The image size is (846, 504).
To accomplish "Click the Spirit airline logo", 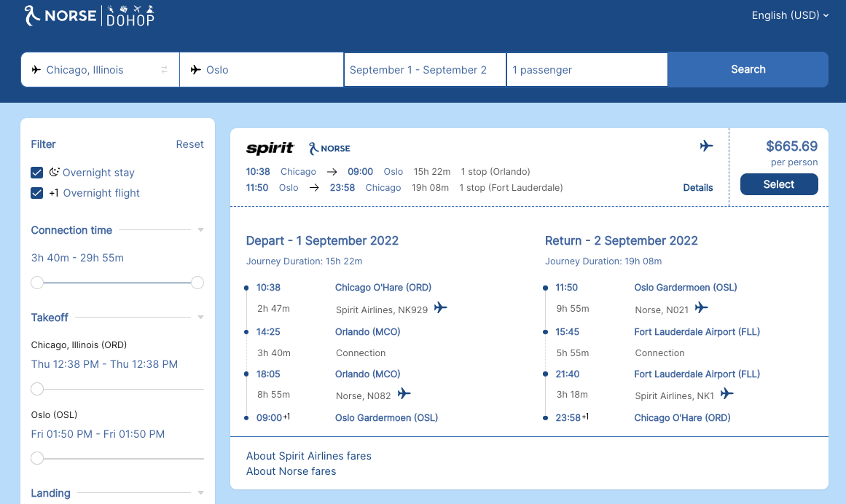I will point(270,148).
